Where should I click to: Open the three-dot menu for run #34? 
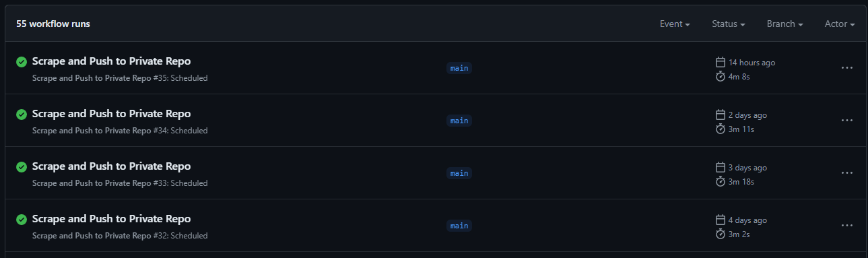pos(847,120)
